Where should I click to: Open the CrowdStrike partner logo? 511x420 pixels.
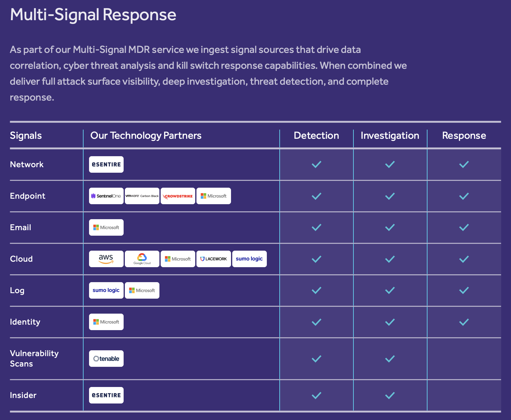click(178, 196)
